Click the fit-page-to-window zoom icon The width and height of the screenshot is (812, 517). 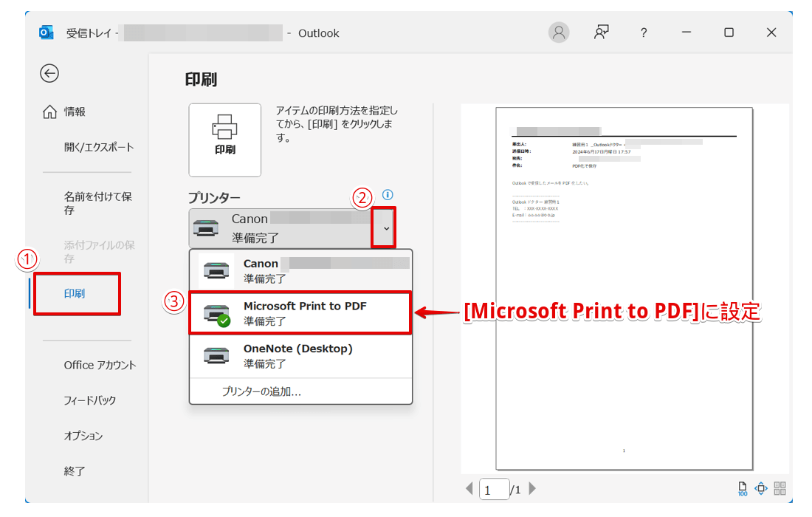[x=761, y=488]
